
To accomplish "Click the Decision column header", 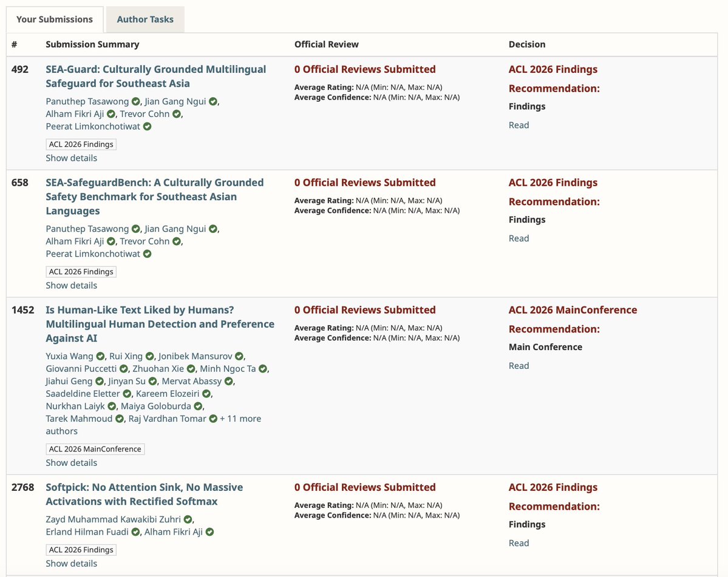I will coord(527,44).
